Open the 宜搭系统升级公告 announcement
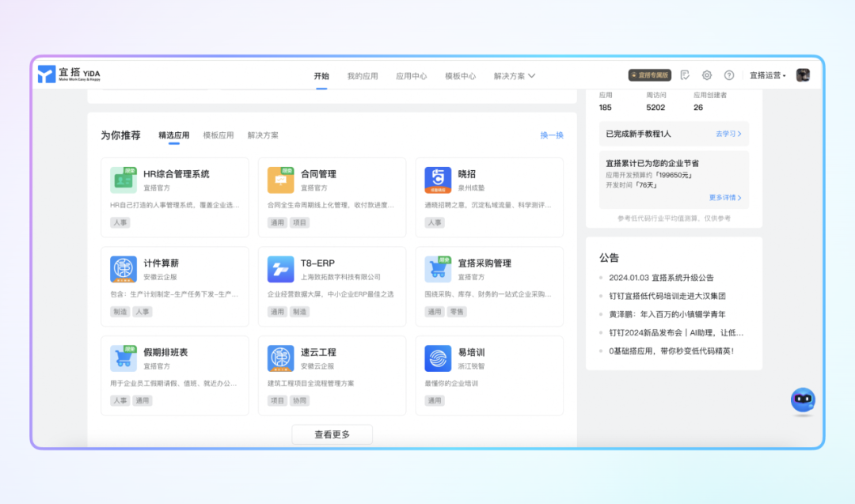 tap(661, 278)
